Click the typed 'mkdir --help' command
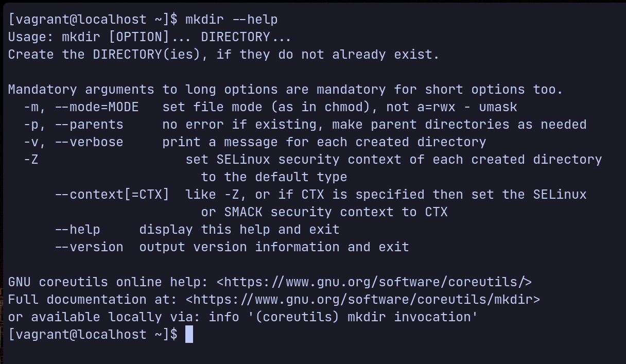Viewport: 626px width, 364px height. 231,20
